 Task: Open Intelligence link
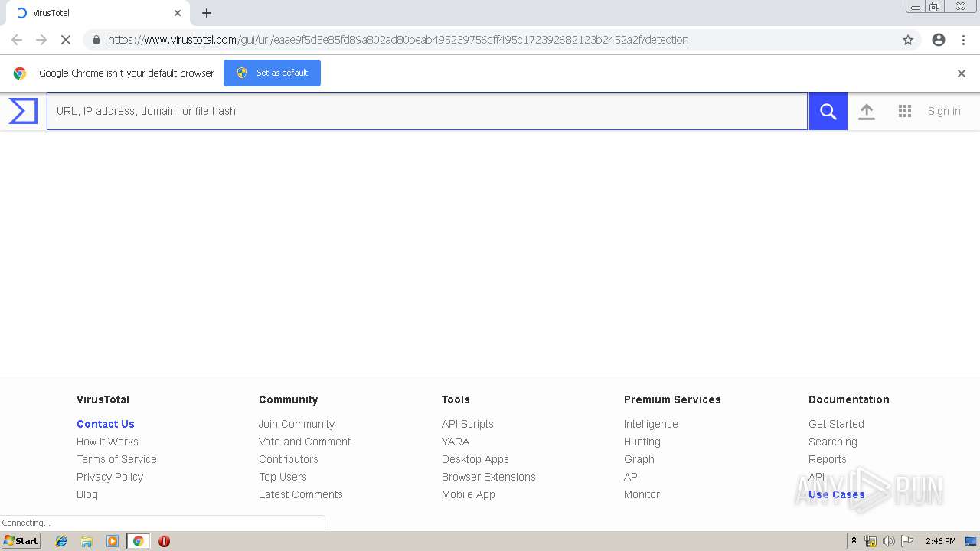tap(651, 424)
